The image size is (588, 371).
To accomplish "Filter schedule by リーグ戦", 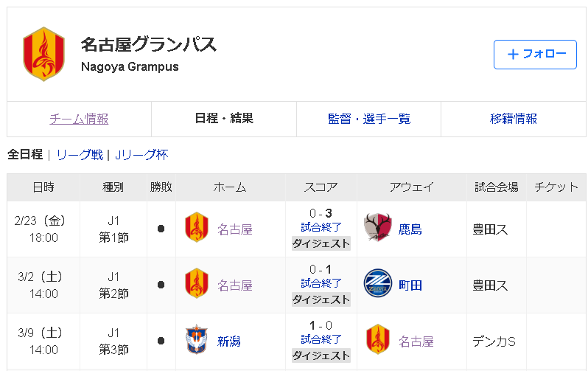I will coord(80,155).
